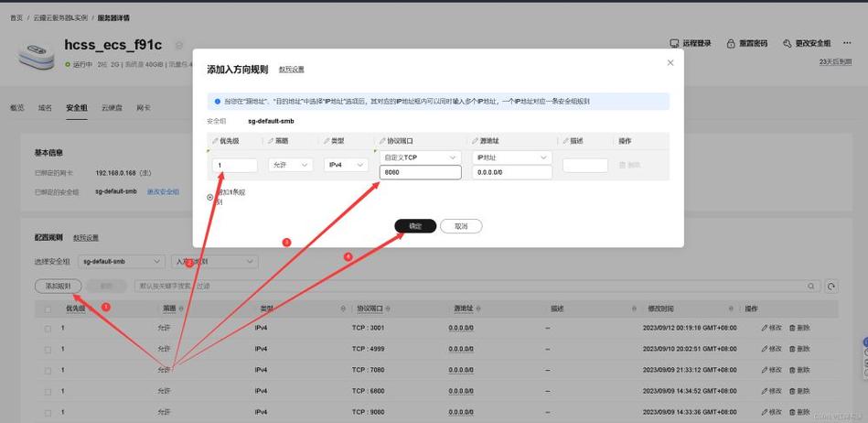
Task: Click the 添加规则 button
Action: pos(59,286)
